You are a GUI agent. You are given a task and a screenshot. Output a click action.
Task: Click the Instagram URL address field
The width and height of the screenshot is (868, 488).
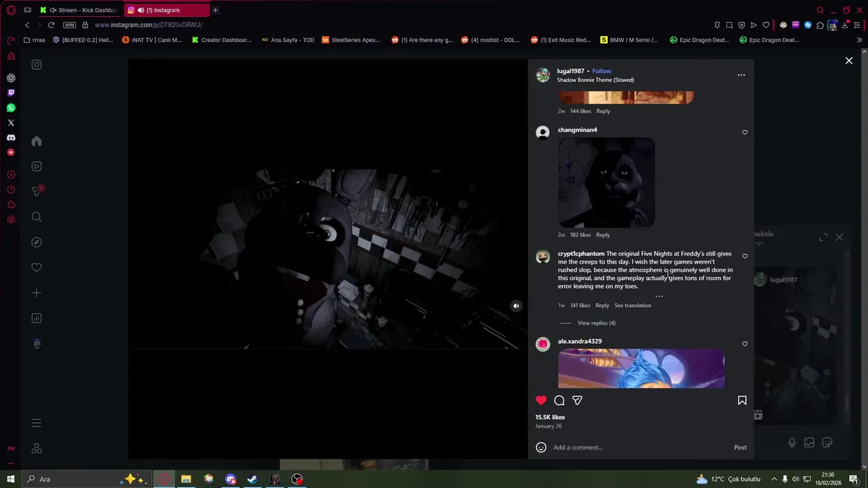[x=149, y=25]
